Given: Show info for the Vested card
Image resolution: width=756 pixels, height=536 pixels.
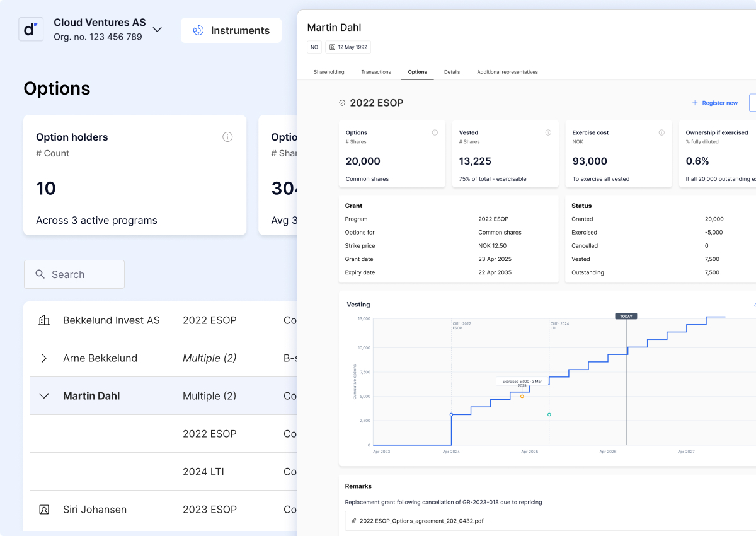Looking at the screenshot, I should coord(548,132).
